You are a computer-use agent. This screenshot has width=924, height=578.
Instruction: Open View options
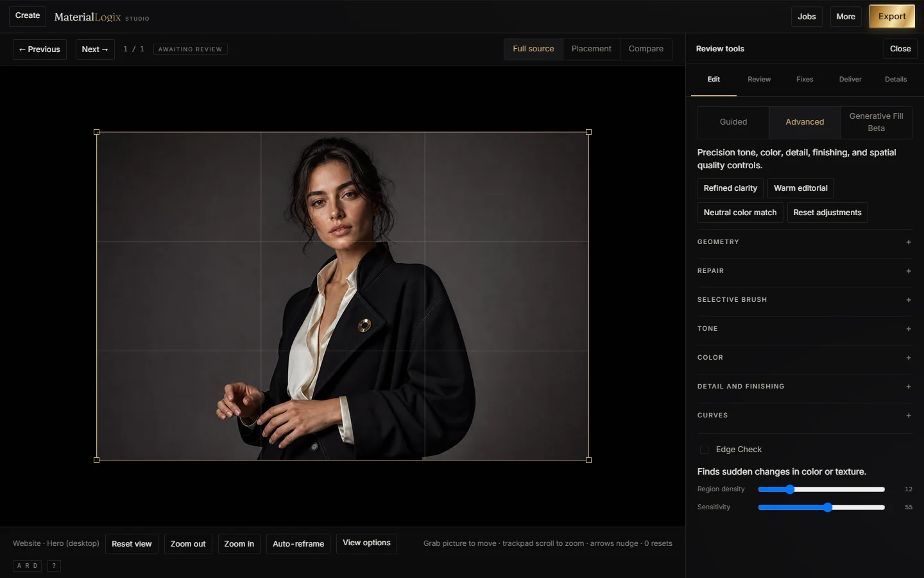coord(366,543)
